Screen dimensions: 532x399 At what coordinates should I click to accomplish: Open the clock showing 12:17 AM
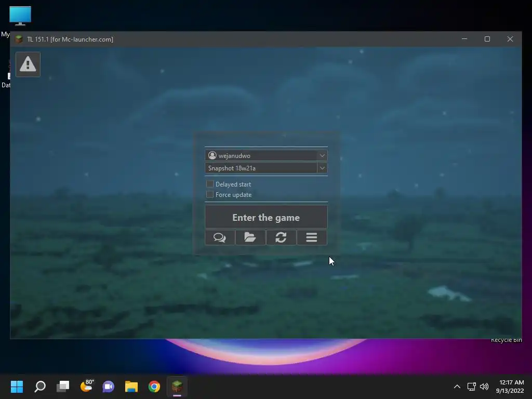click(510, 387)
